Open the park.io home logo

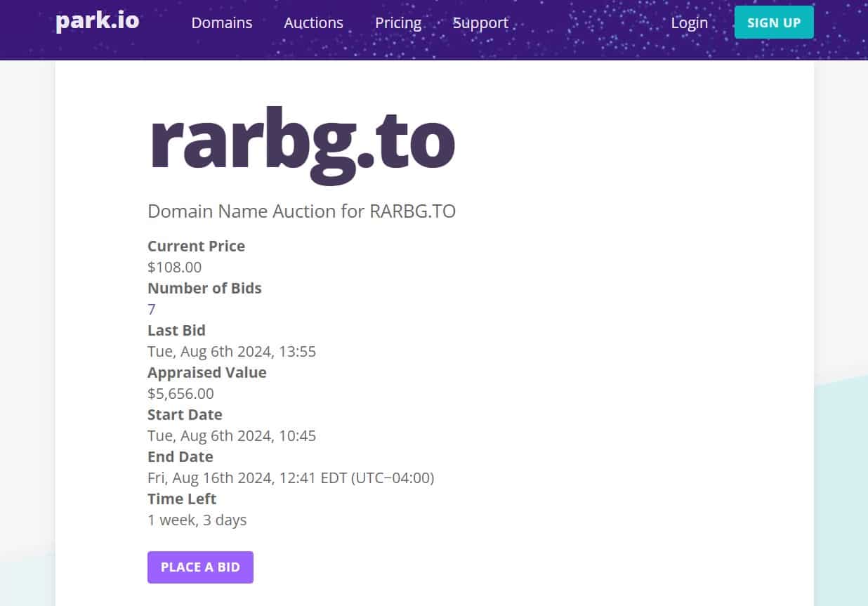point(98,21)
